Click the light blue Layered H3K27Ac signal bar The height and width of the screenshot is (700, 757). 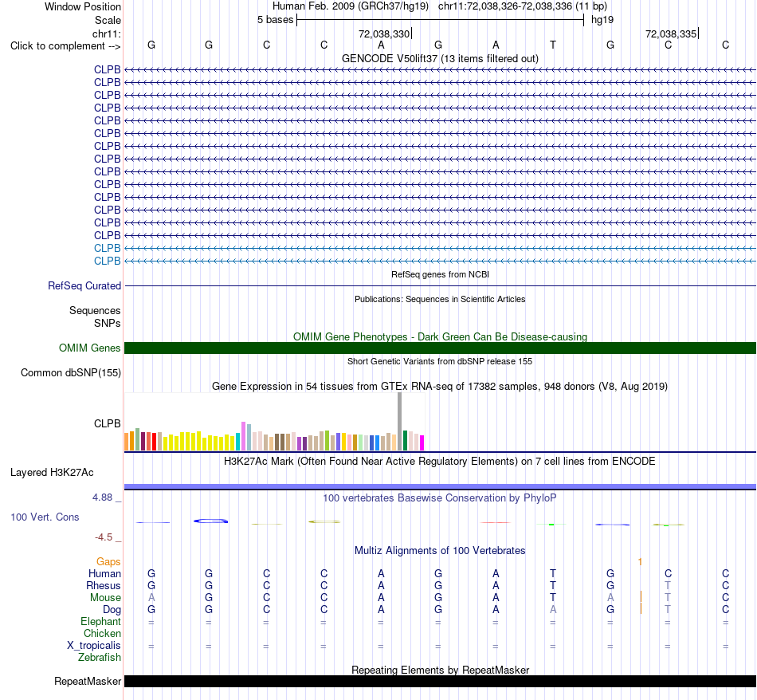click(440, 486)
